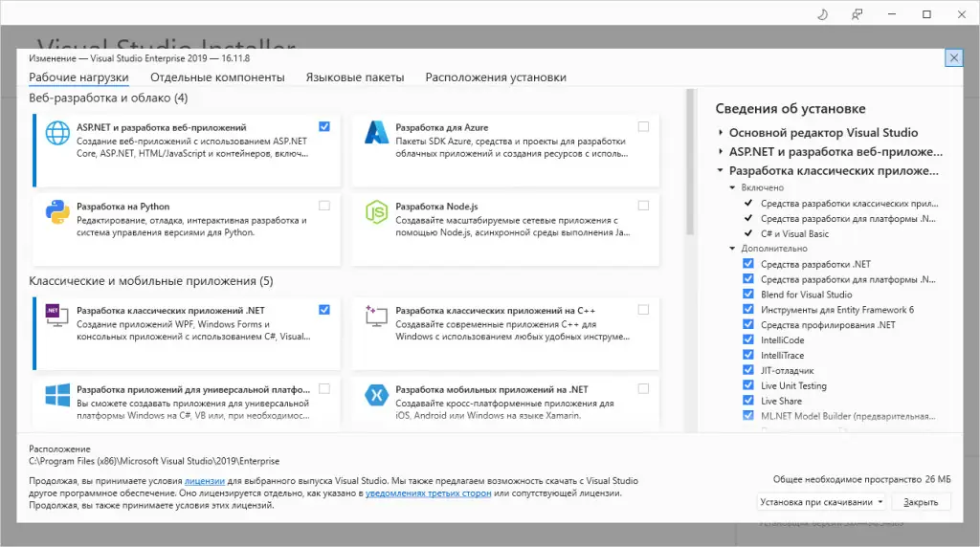Uncheck Разработка классических приложений .NET workload
980x547 pixels.
click(x=324, y=310)
